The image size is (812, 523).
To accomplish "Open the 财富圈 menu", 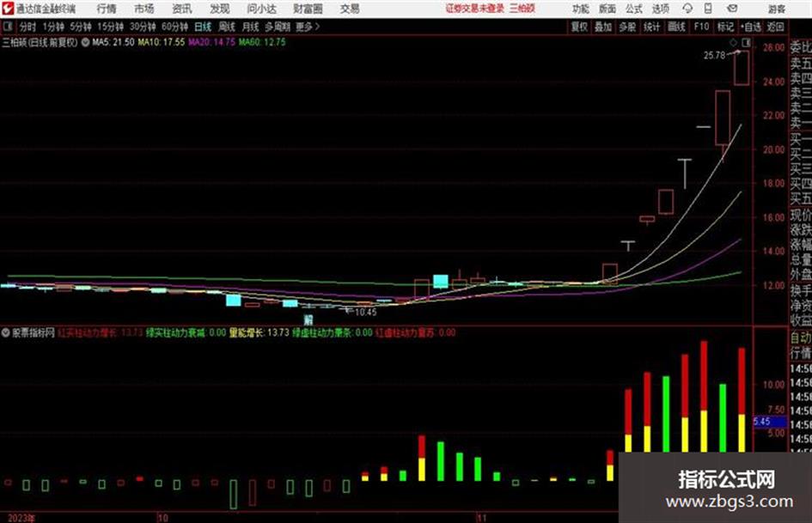I will click(x=308, y=9).
